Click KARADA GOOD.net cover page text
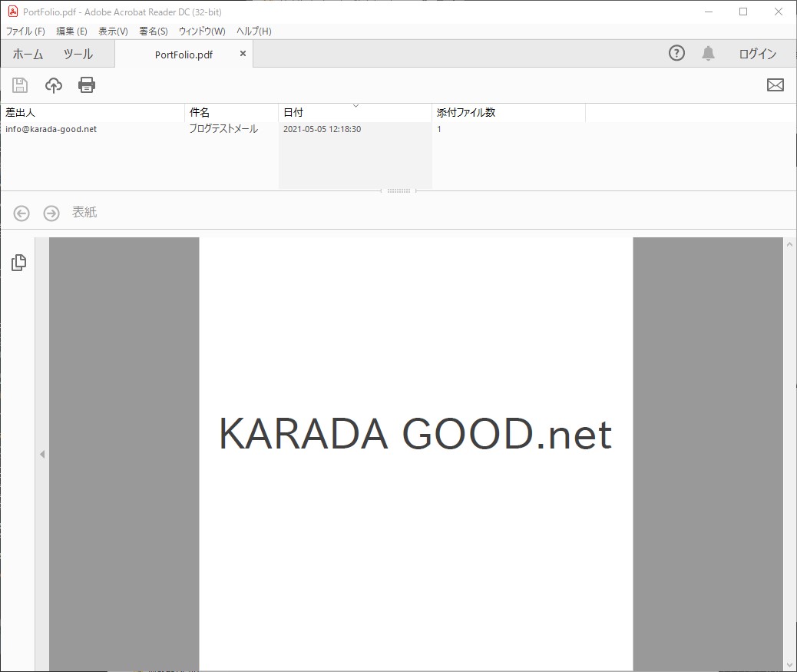This screenshot has height=672, width=797. pyautogui.click(x=415, y=434)
